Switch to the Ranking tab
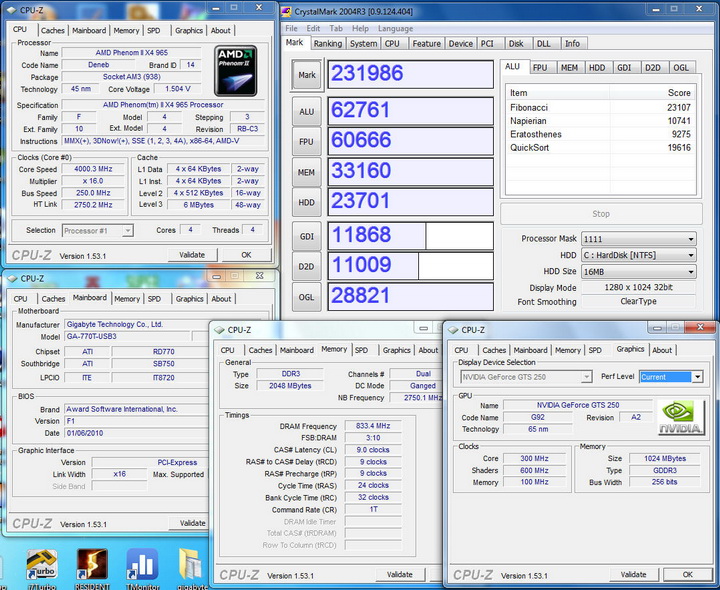720x590 pixels. [x=328, y=44]
